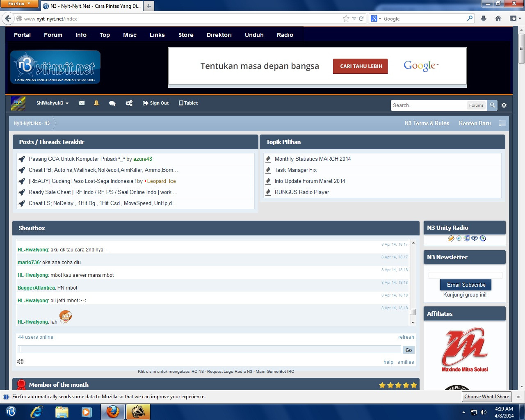The height and width of the screenshot is (420, 525).
Task: Open the conversations speech-bubble icon
Action: (x=112, y=103)
